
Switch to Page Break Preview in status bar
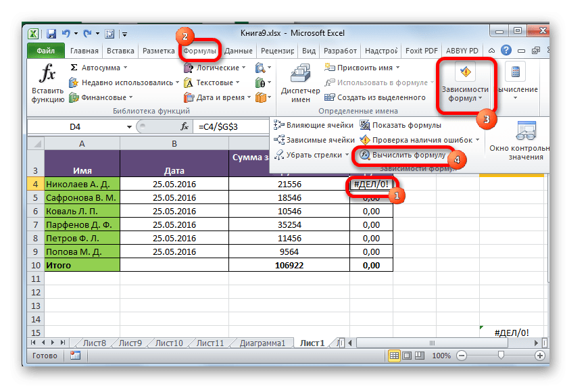coord(419,356)
